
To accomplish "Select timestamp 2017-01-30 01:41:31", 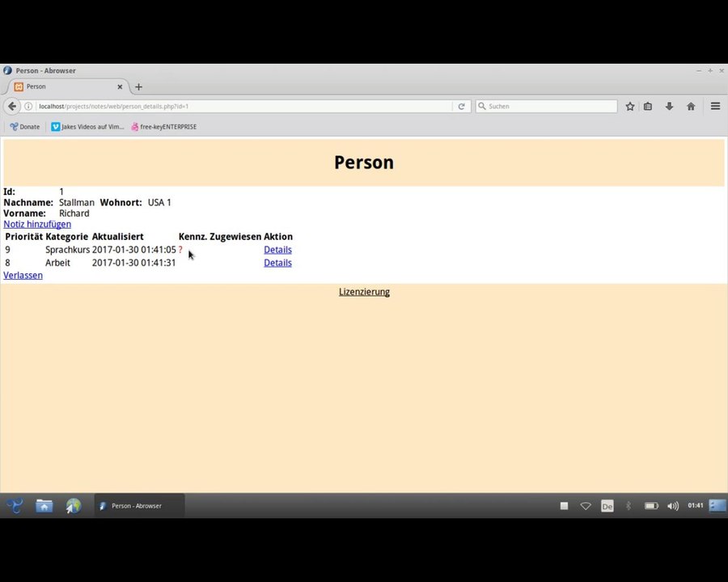I will click(x=134, y=263).
